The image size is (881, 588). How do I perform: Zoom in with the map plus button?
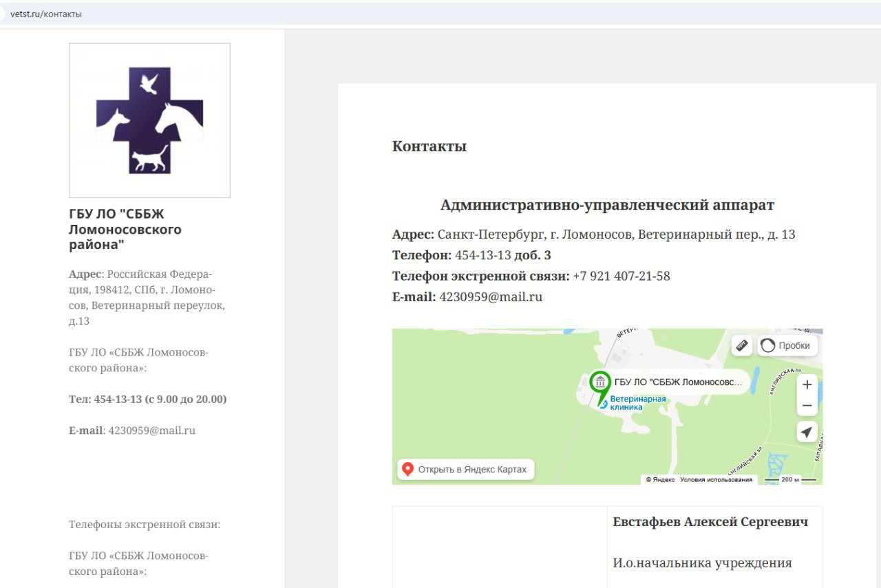pyautogui.click(x=807, y=384)
